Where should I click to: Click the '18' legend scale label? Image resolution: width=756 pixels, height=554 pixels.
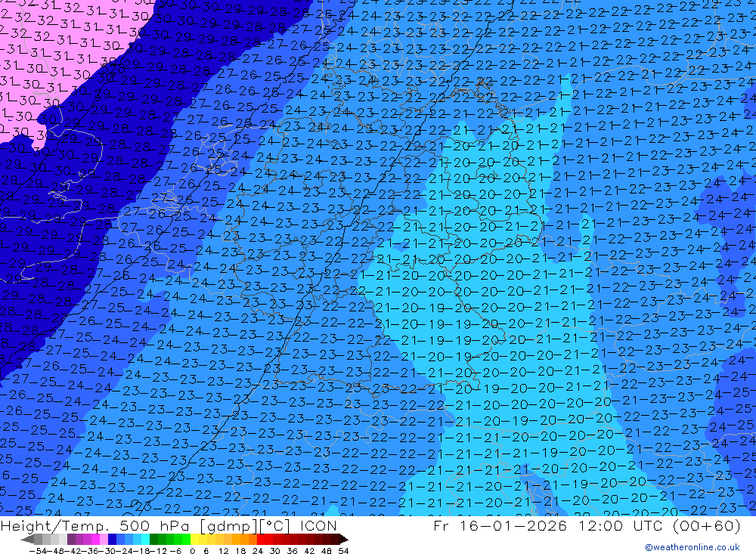240,551
